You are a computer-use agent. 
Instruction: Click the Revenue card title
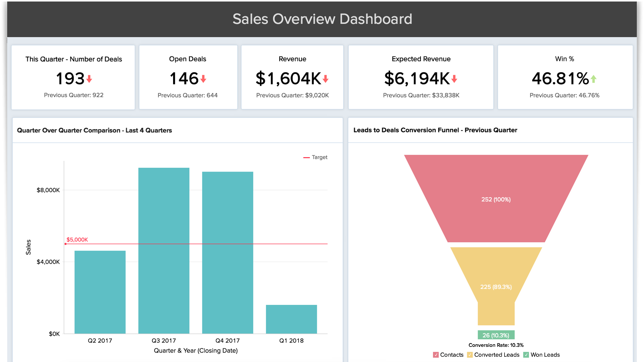click(292, 59)
